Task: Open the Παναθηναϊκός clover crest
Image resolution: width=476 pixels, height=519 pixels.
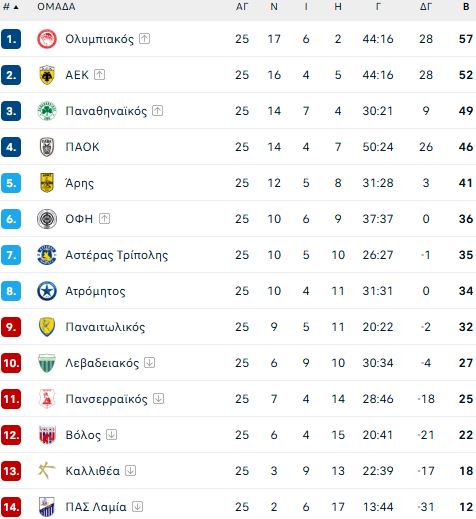Action: point(47,111)
